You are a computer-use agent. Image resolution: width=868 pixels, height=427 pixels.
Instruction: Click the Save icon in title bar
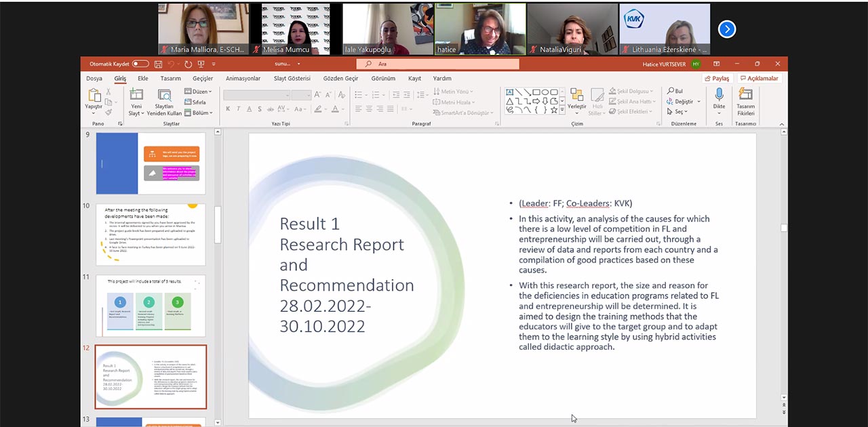click(x=158, y=64)
